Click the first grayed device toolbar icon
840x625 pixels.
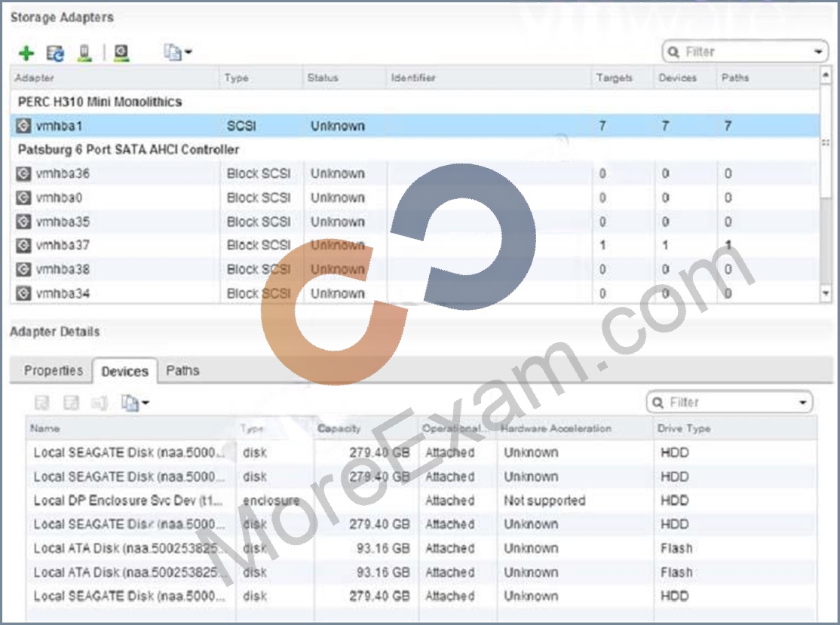pos(41,403)
